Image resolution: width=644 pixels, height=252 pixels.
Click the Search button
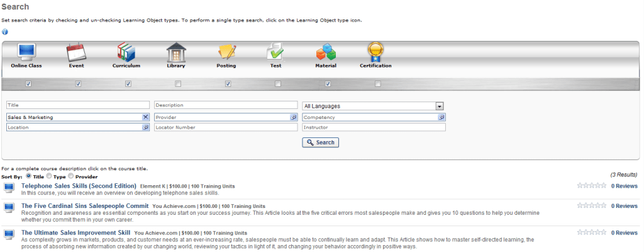coord(320,142)
